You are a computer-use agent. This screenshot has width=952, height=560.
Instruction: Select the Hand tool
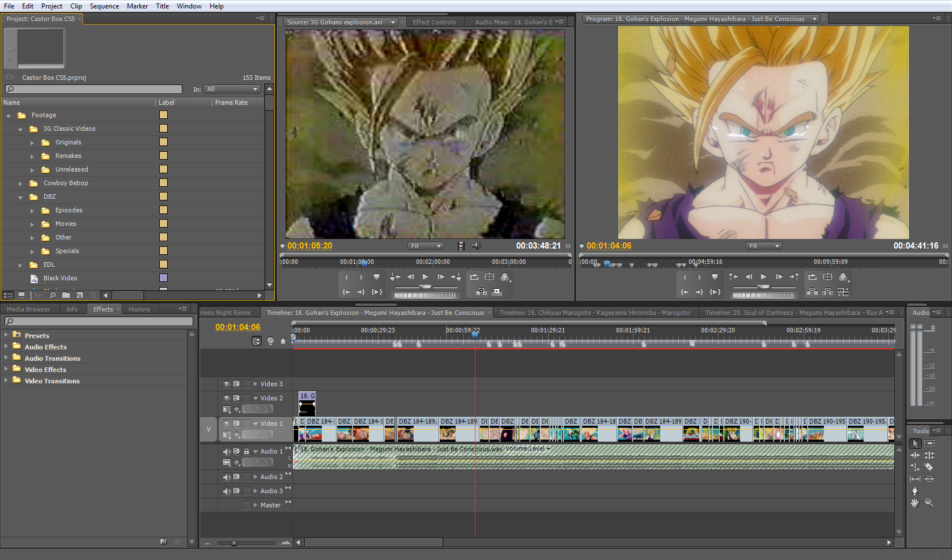pyautogui.click(x=915, y=503)
